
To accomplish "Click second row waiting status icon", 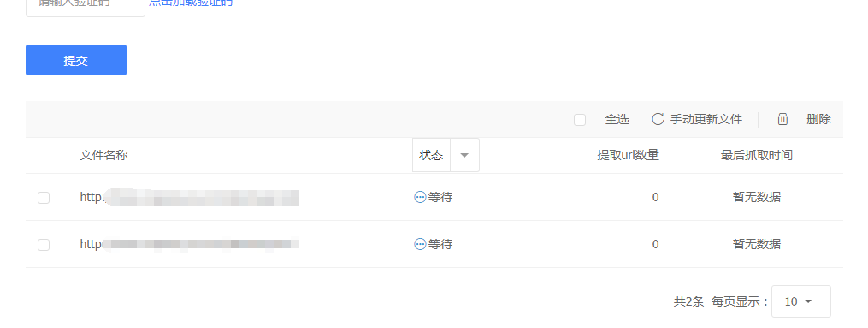I will pos(420,244).
